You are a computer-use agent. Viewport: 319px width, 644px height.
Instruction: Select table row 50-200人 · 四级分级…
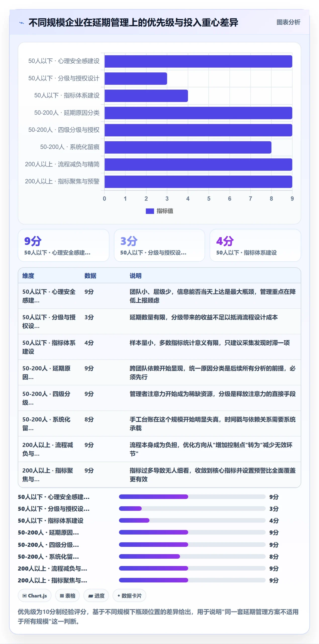point(159,398)
